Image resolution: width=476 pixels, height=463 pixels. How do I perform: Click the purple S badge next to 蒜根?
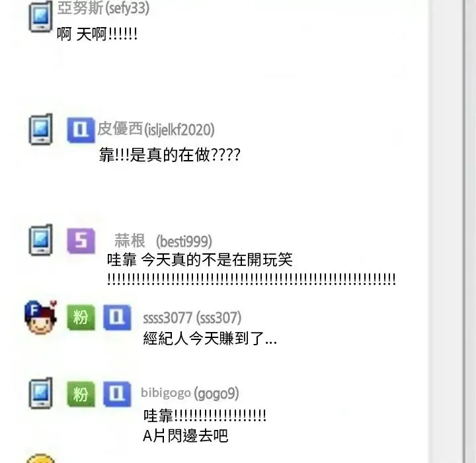coord(81,241)
